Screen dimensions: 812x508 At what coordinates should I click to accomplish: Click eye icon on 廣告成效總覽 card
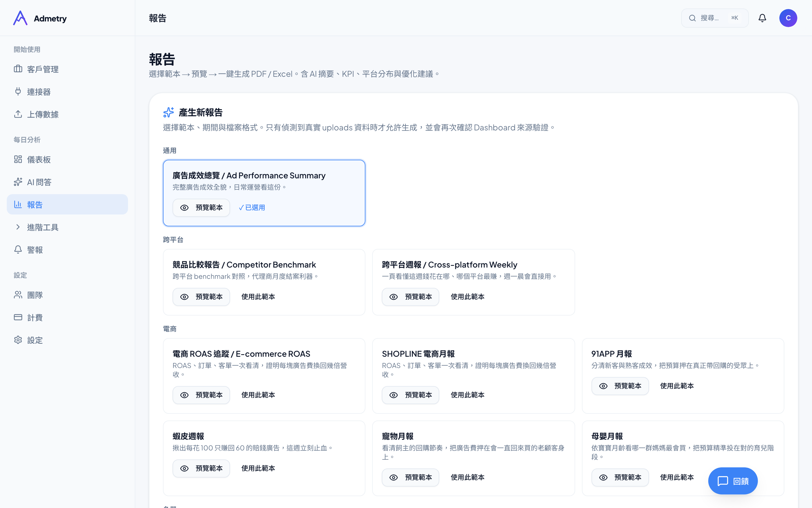click(x=184, y=208)
